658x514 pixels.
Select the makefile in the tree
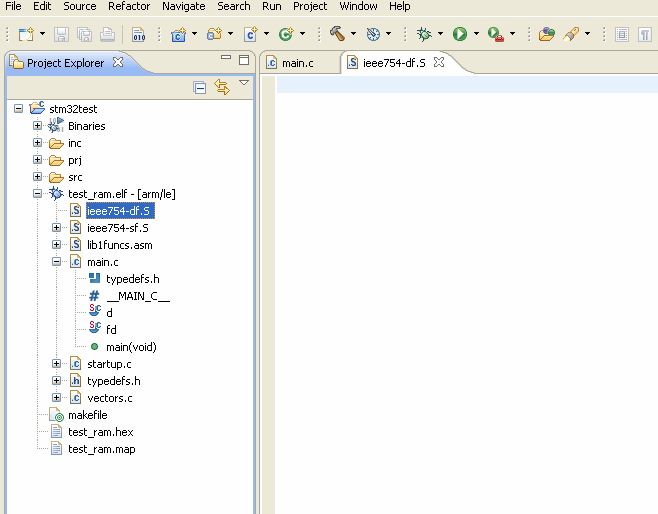point(87,415)
